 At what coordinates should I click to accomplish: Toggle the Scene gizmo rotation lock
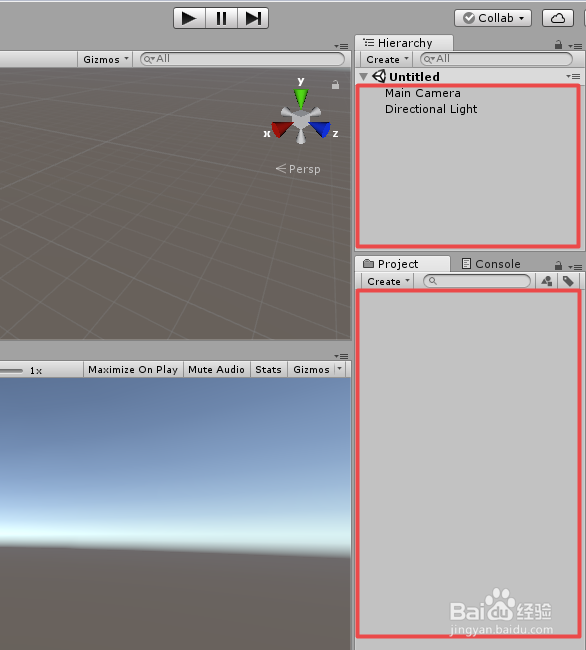pyautogui.click(x=335, y=85)
